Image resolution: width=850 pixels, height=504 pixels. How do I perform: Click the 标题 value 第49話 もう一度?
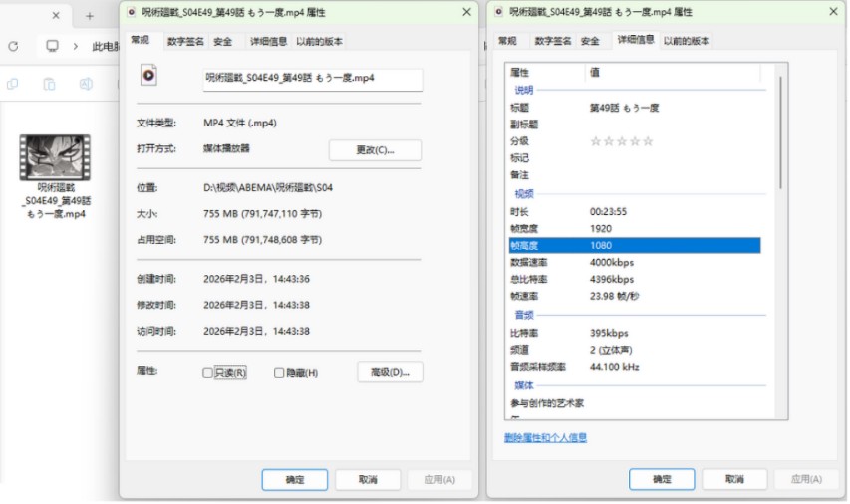625,108
